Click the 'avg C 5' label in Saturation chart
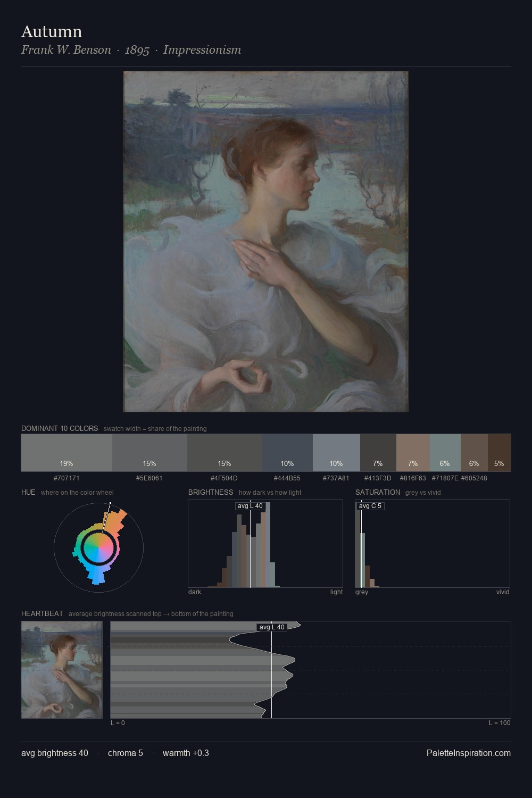This screenshot has width=532, height=798. click(x=370, y=506)
